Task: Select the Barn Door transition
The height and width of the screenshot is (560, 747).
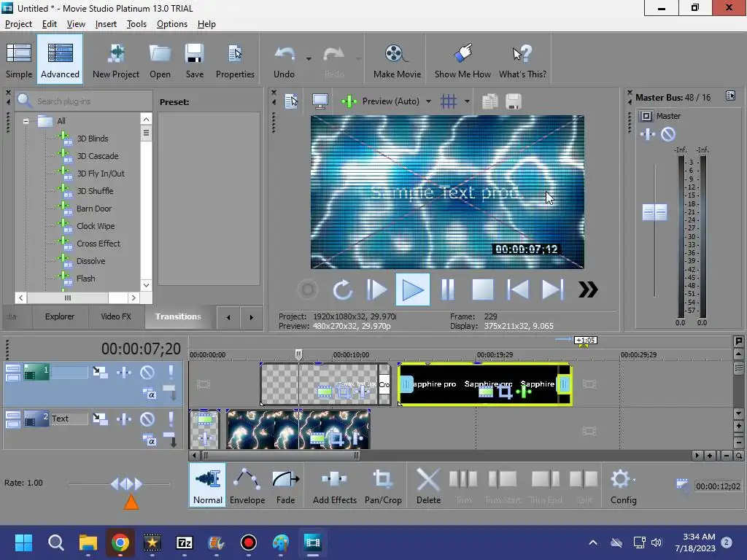Action: 94,209
